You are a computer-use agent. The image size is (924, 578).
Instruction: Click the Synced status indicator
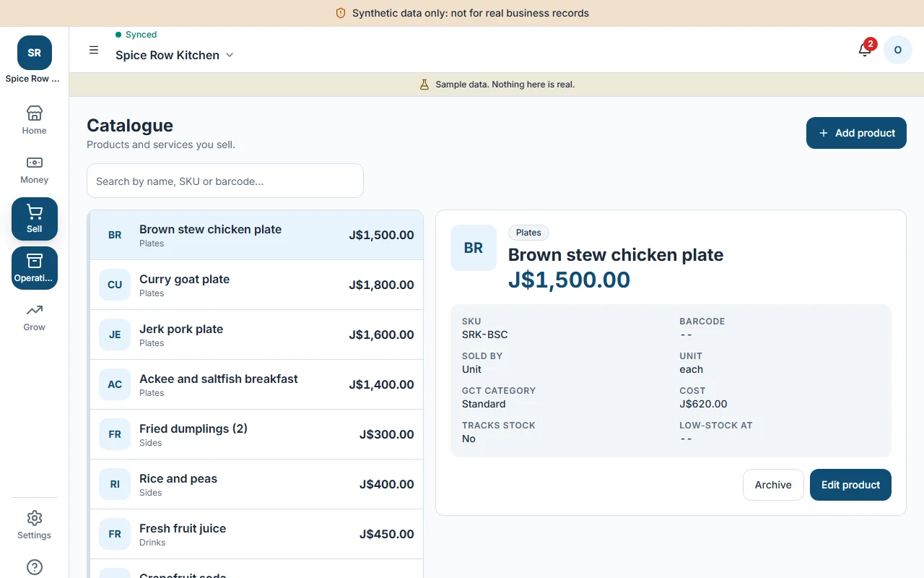136,34
